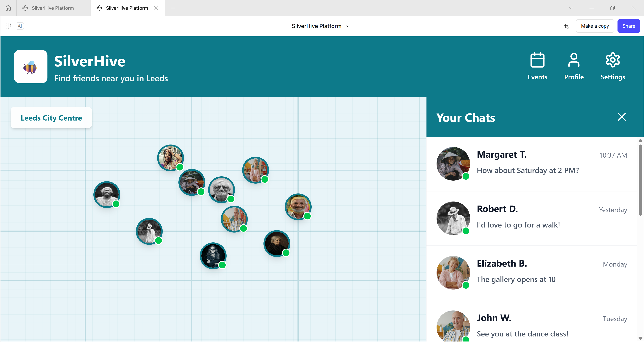Click the SilverHive bee logo
The height and width of the screenshot is (342, 644).
pos(31,67)
